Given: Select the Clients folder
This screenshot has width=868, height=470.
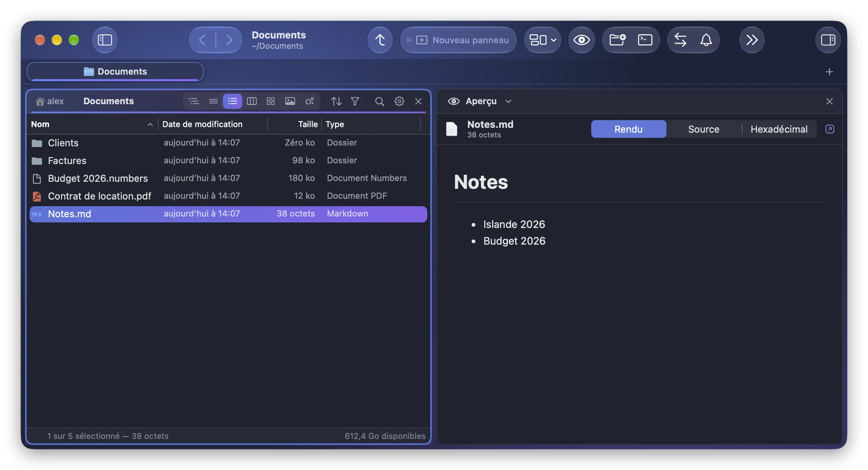Looking at the screenshot, I should tap(228, 143).
